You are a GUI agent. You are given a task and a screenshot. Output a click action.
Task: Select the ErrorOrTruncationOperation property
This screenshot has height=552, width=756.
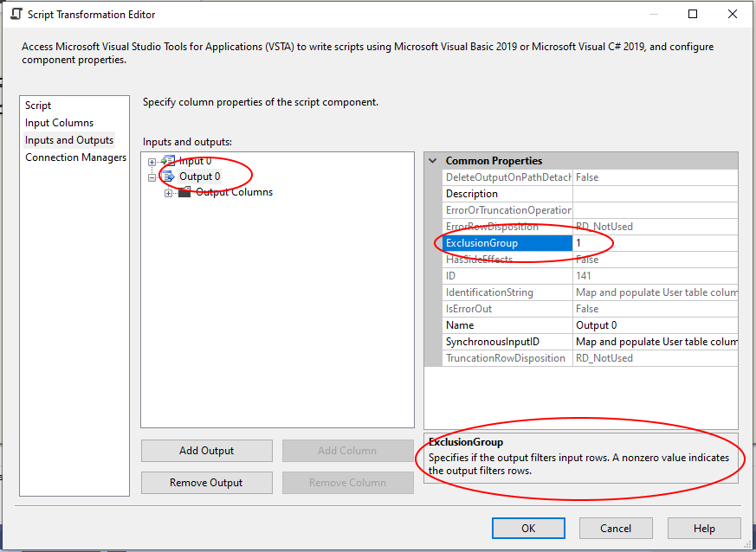(x=507, y=210)
